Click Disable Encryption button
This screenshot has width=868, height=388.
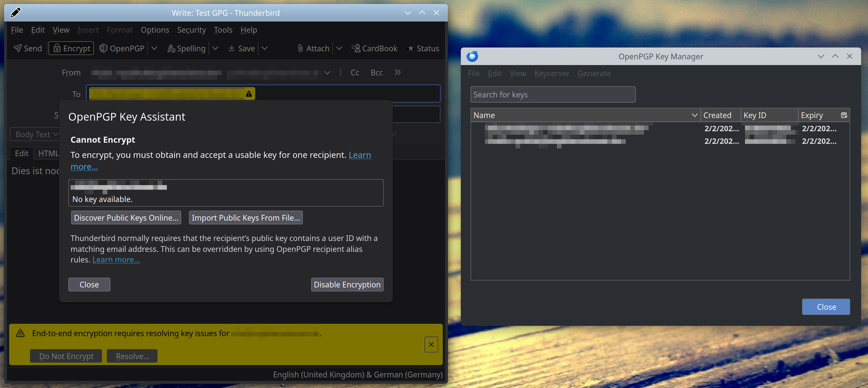coord(347,285)
